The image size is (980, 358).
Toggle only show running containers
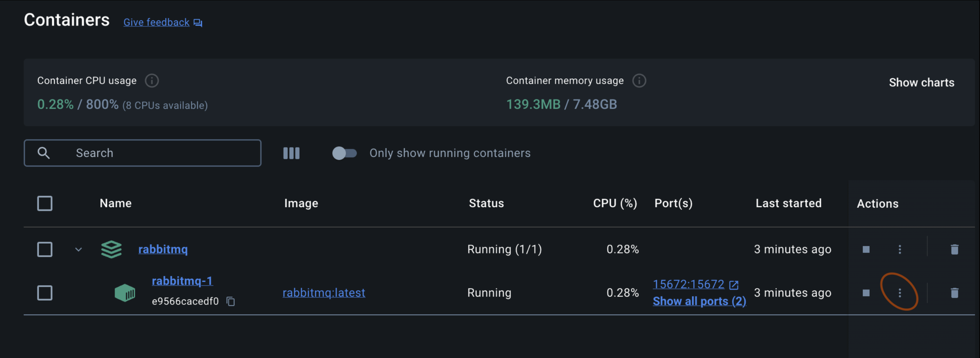[344, 153]
